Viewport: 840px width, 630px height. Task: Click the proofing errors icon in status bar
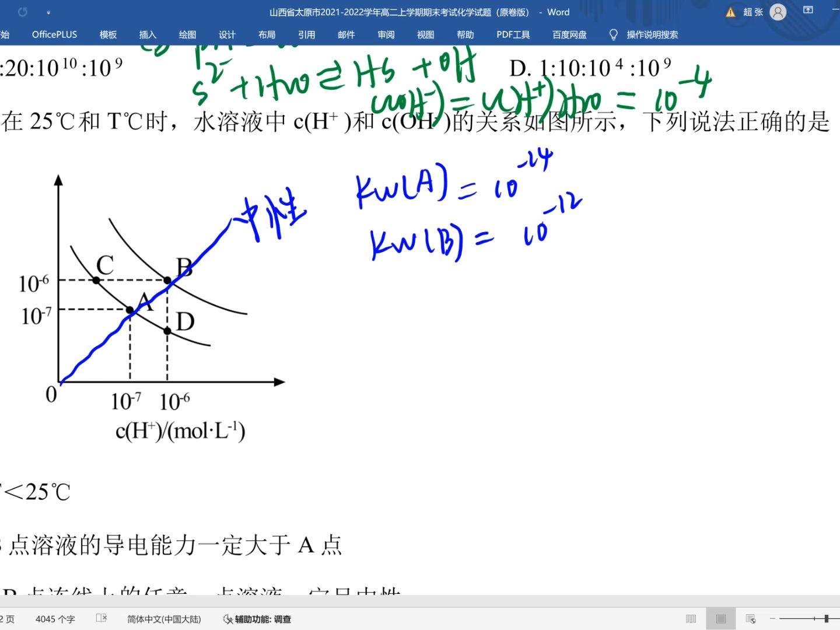(x=100, y=618)
